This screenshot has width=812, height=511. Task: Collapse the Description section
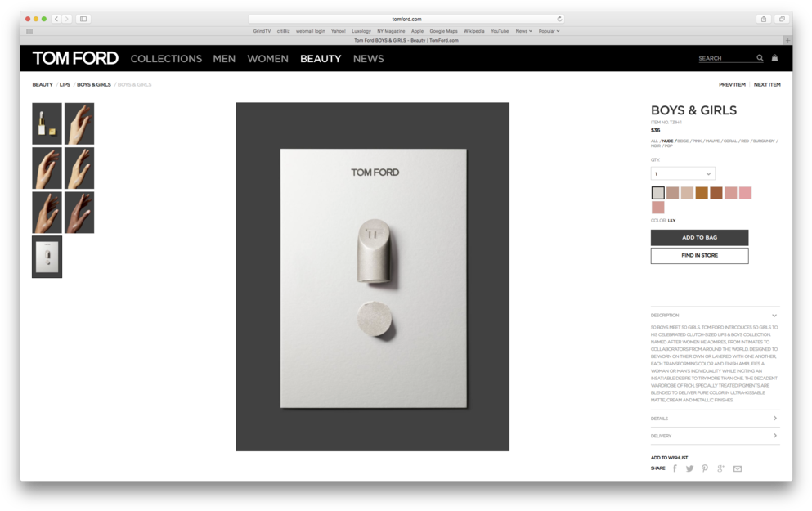[774, 316]
